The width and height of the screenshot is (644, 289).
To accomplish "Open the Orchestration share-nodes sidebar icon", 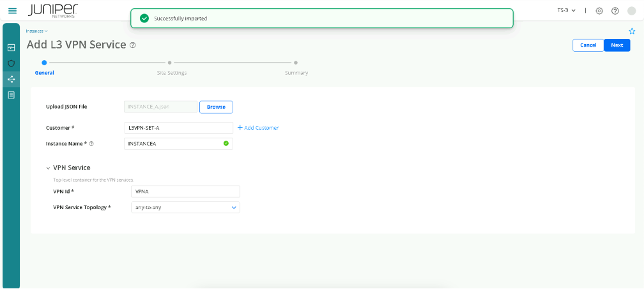I will pos(11,79).
